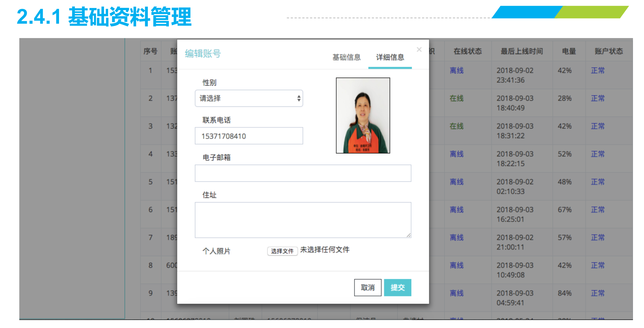This screenshot has height=328, width=644.
Task: Focus the 电子邮箱 text field
Action: point(303,174)
